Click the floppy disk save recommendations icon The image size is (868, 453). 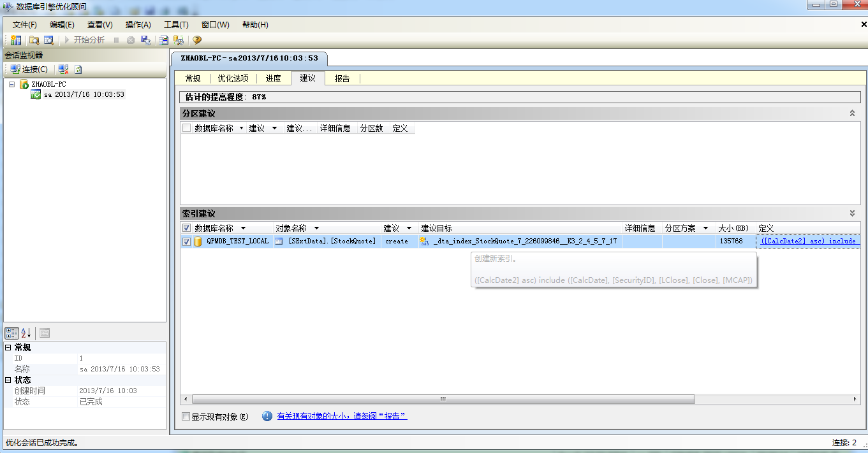145,40
